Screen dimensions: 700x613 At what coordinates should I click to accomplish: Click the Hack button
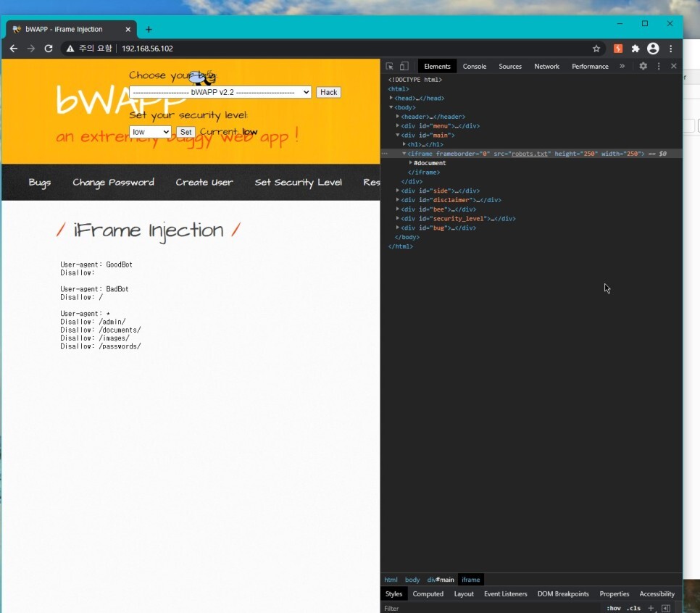tap(328, 93)
